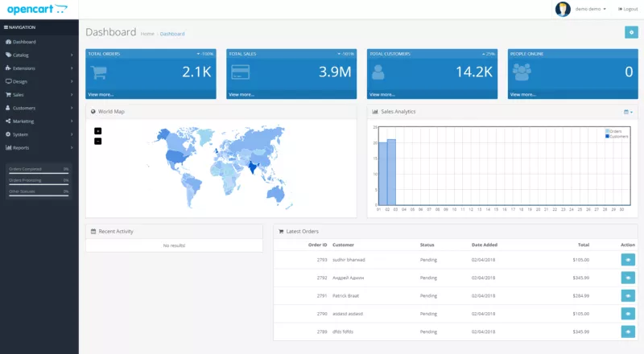The image size is (644, 354).
Task: Expand Design submenu arrow
Action: pyautogui.click(x=72, y=81)
